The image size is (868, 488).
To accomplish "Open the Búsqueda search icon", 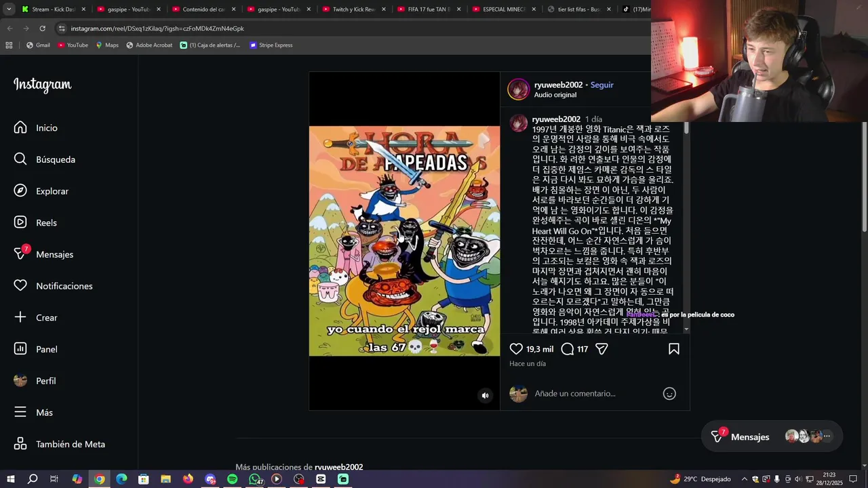I will [20, 159].
